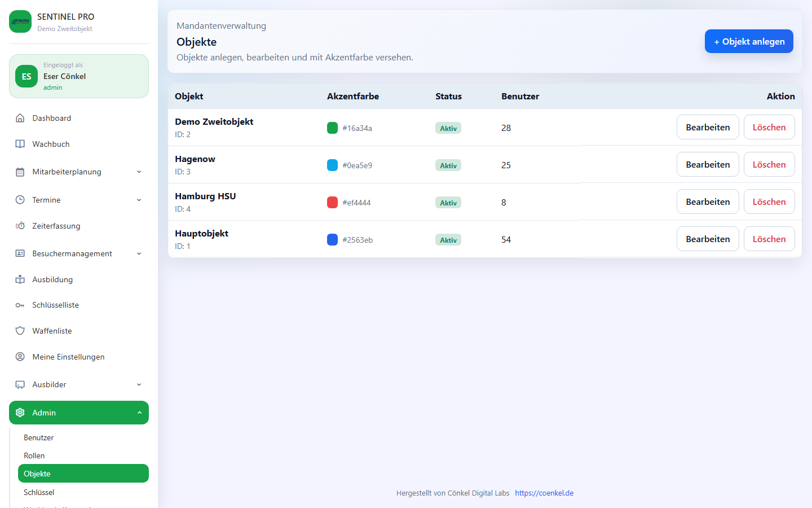Delete the Hamburg HSU object
Viewport: 812px width, 508px height.
point(769,202)
